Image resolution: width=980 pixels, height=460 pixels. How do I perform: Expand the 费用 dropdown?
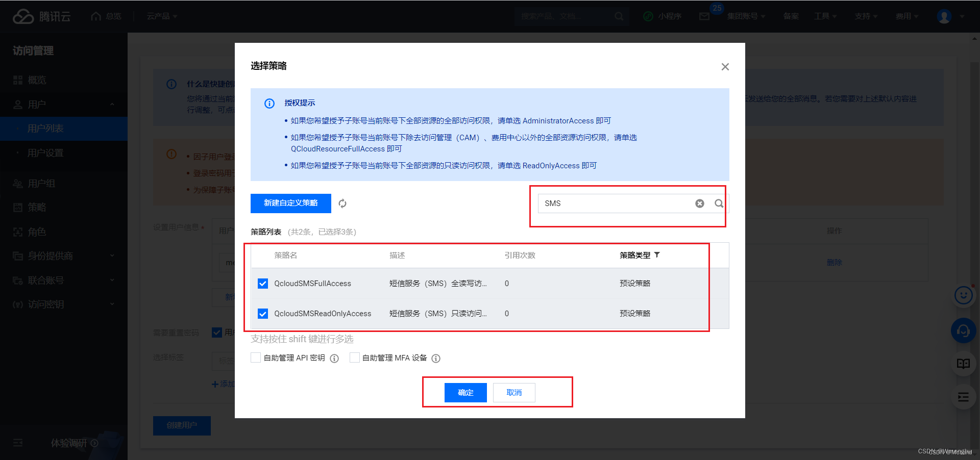point(907,16)
